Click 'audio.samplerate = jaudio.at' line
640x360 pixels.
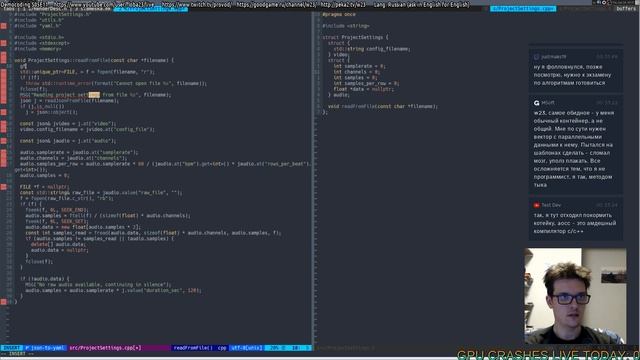[79, 152]
